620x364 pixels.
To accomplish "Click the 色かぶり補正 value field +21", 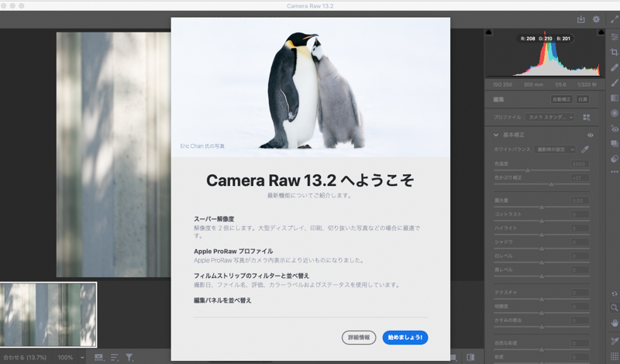I will (580, 178).
